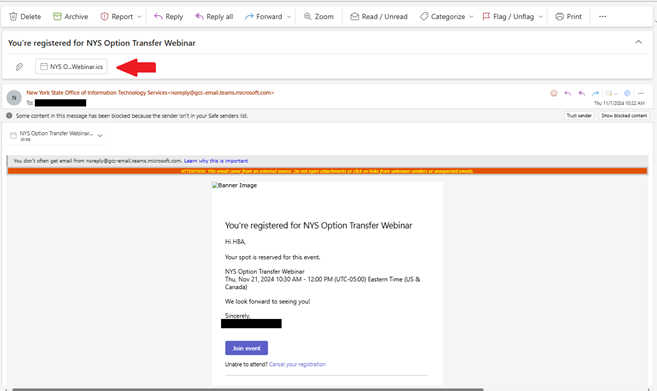Click the paperclip attachments icon
The width and height of the screenshot is (657, 391).
[19, 67]
